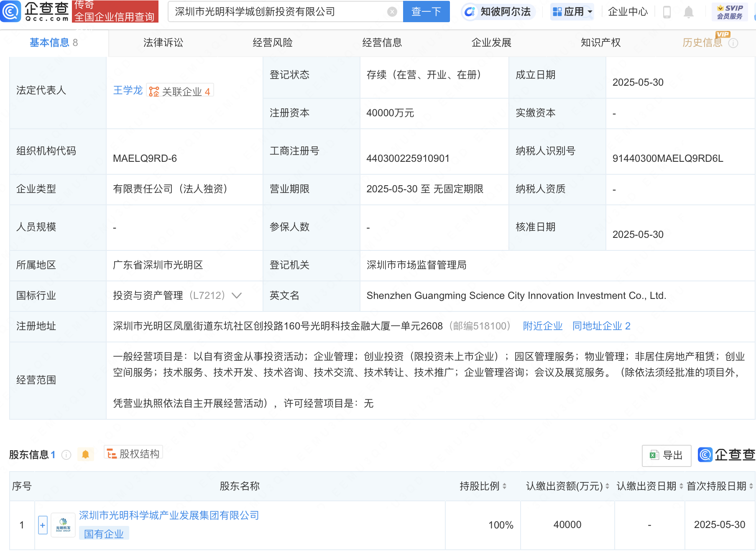Click info icon next to 股东信息
This screenshot has width=756, height=551.
(x=66, y=455)
